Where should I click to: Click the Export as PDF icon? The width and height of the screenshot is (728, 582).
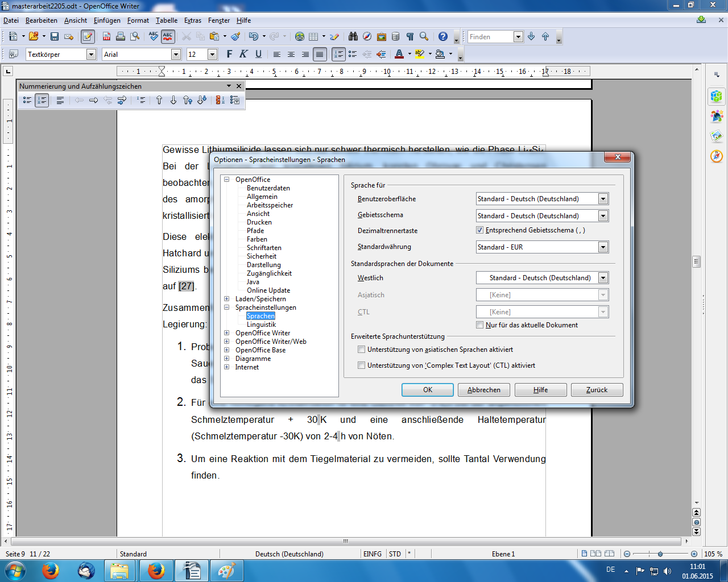click(x=106, y=36)
